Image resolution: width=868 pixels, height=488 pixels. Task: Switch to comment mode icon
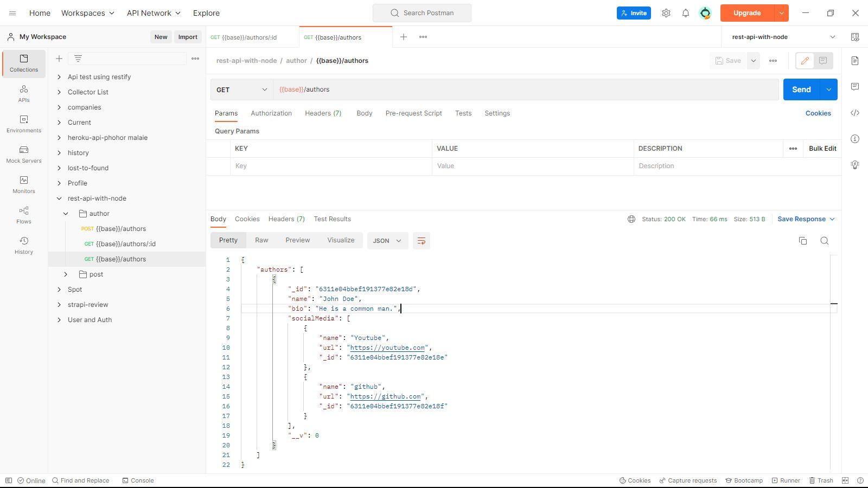coord(823,61)
